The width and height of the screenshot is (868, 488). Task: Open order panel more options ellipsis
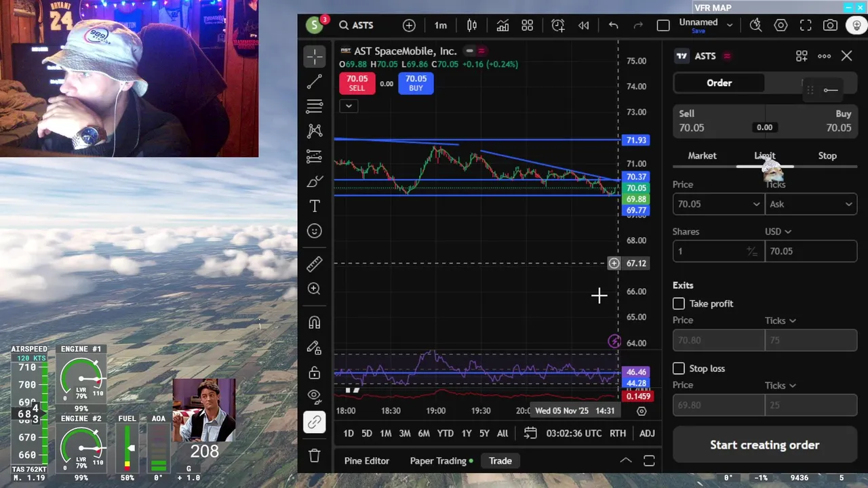coord(825,56)
